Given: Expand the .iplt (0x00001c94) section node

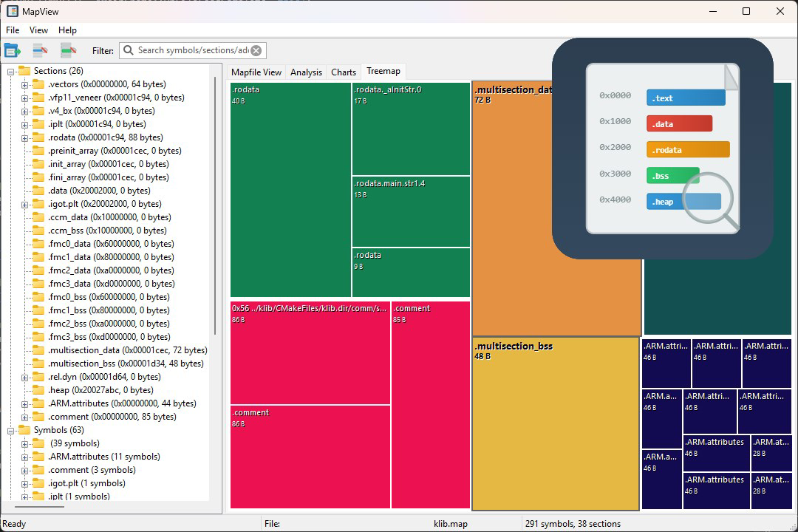Looking at the screenshot, I should 24,124.
